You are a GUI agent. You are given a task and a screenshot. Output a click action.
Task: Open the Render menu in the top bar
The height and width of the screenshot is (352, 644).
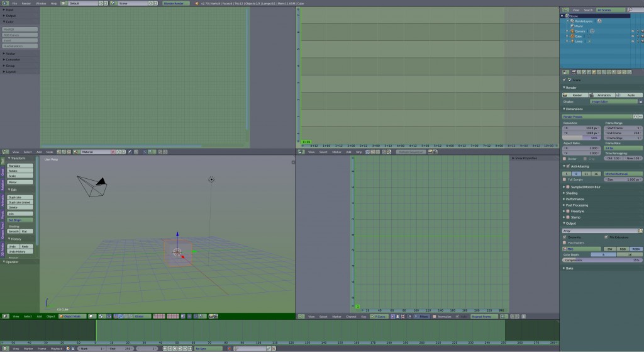(26, 3)
